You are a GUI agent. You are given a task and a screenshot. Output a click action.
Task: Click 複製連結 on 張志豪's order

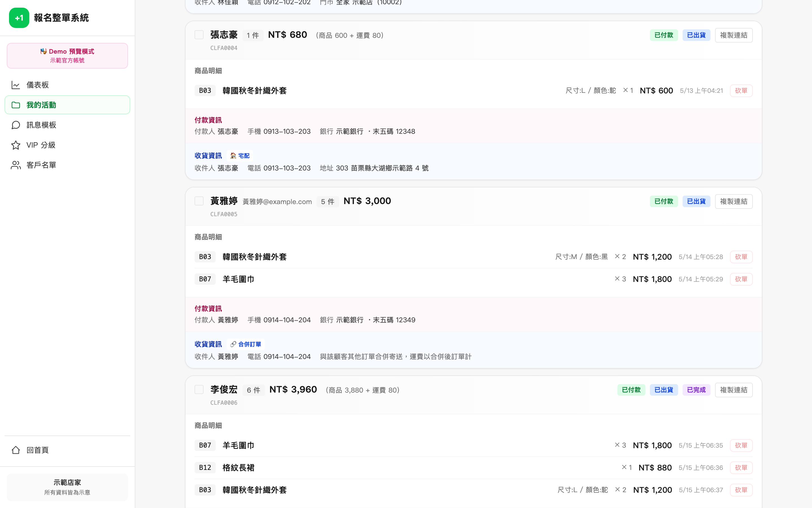coord(734,35)
